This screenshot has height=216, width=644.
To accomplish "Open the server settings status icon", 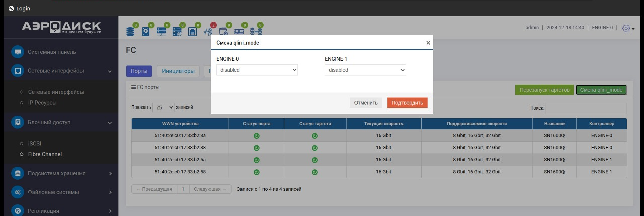I will pyautogui.click(x=177, y=31).
